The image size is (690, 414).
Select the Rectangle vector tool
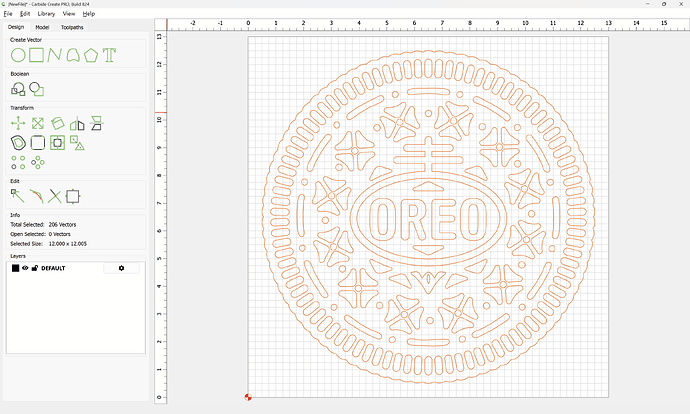(37, 54)
